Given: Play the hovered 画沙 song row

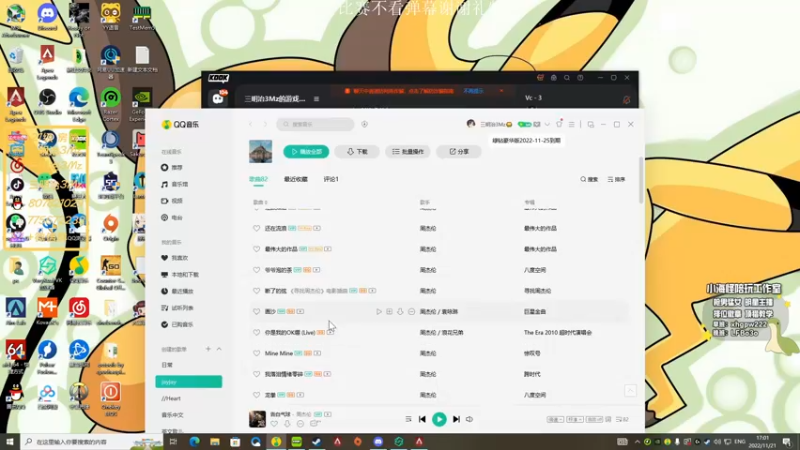Looking at the screenshot, I should pyautogui.click(x=379, y=311).
